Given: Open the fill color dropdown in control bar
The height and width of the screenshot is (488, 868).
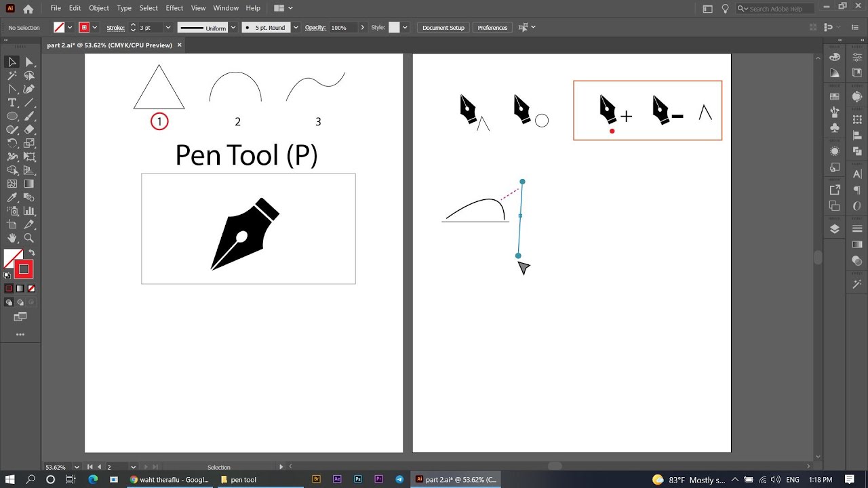Looking at the screenshot, I should click(x=69, y=28).
